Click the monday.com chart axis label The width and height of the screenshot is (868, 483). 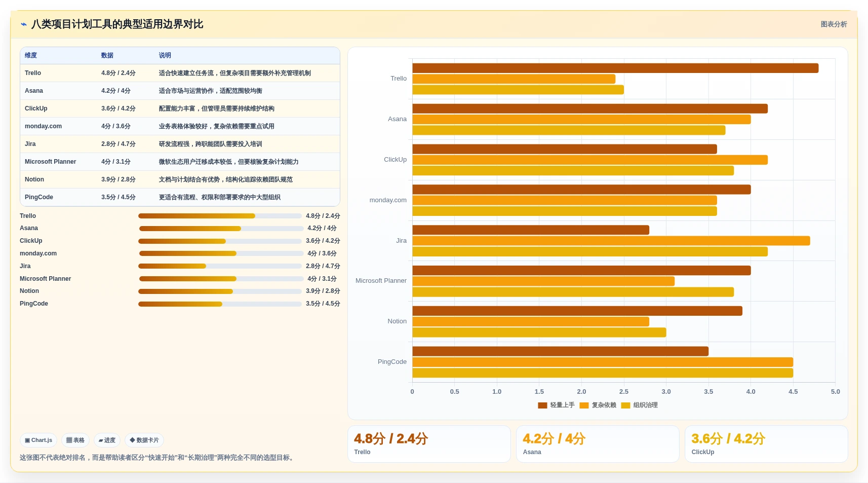(388, 200)
